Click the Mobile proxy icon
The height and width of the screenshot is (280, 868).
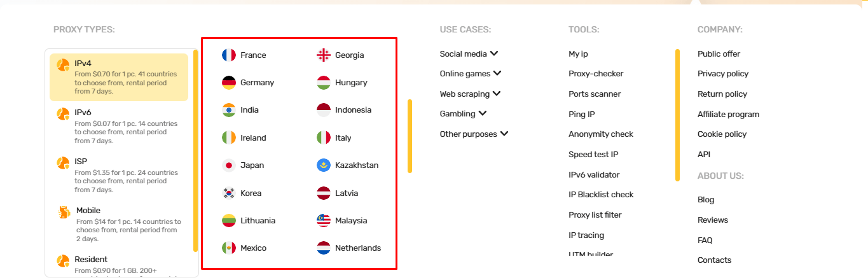pyautogui.click(x=64, y=212)
